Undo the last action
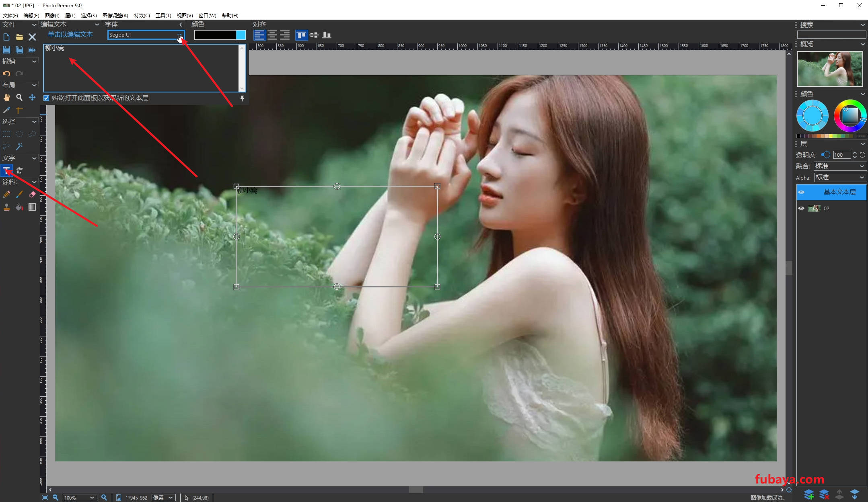The height and width of the screenshot is (502, 868). 6,74
